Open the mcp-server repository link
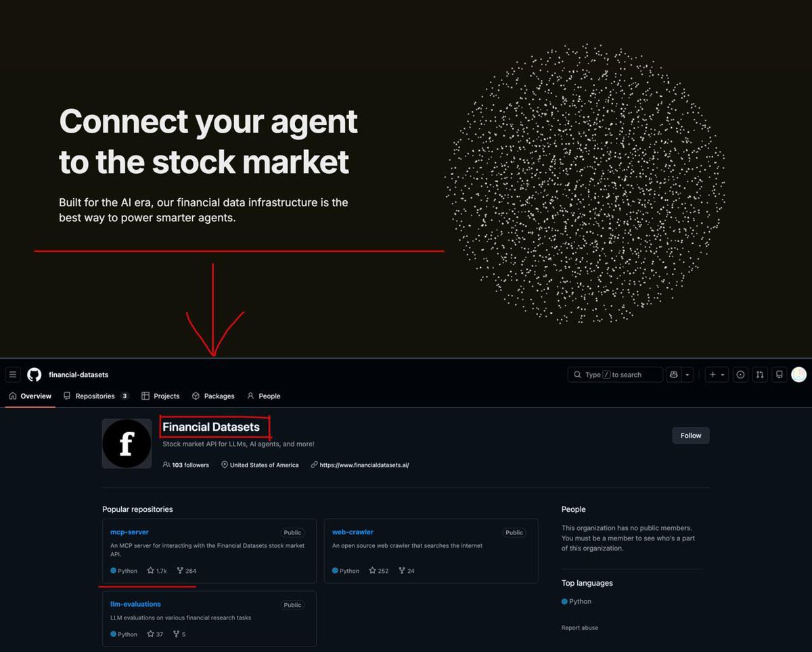Screen dimensions: 812x652 click(129, 532)
